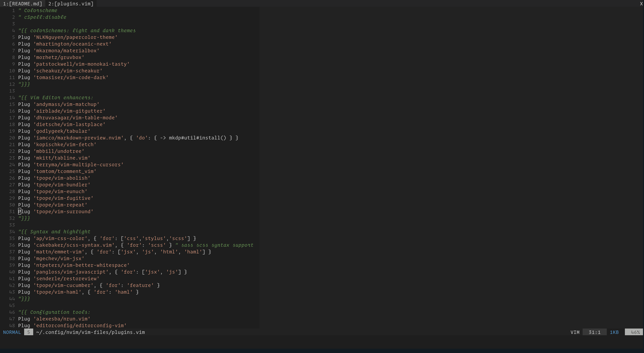Toggle the closing fold marker on line 12

[x=24, y=84]
